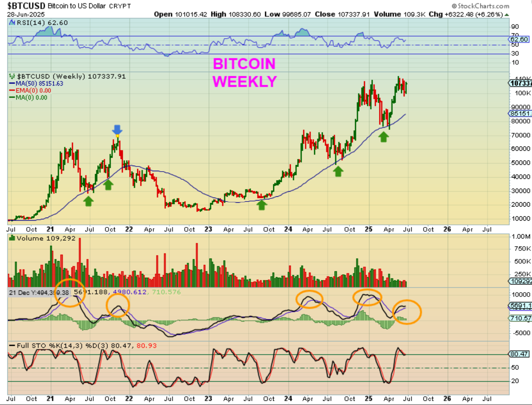Click the Chg +6322.48 (+6.26%) value

coord(466,14)
